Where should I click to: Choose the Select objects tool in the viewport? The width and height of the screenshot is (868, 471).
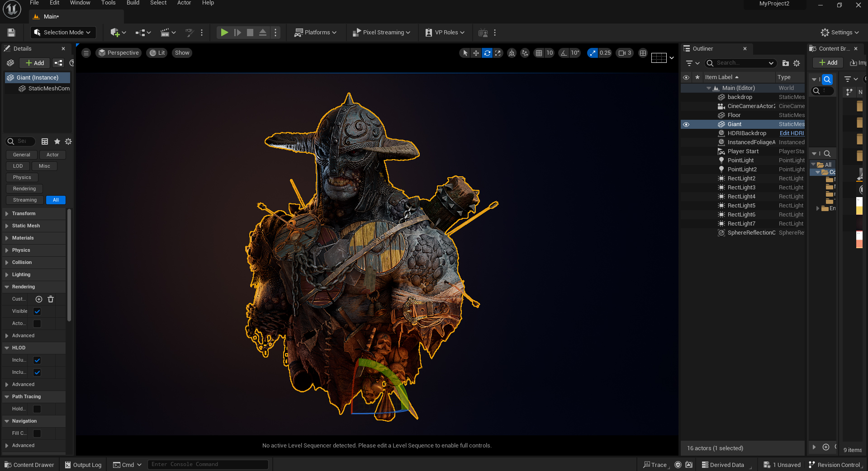pos(465,53)
